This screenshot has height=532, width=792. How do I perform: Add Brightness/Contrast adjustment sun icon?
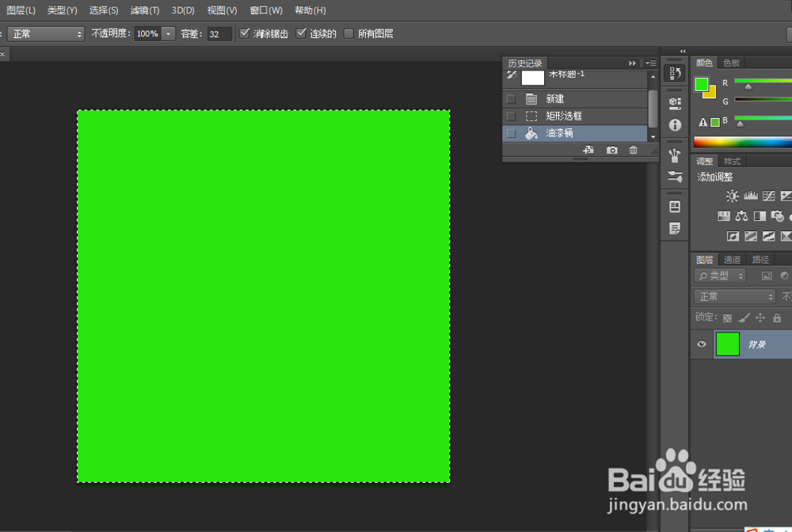click(732, 196)
